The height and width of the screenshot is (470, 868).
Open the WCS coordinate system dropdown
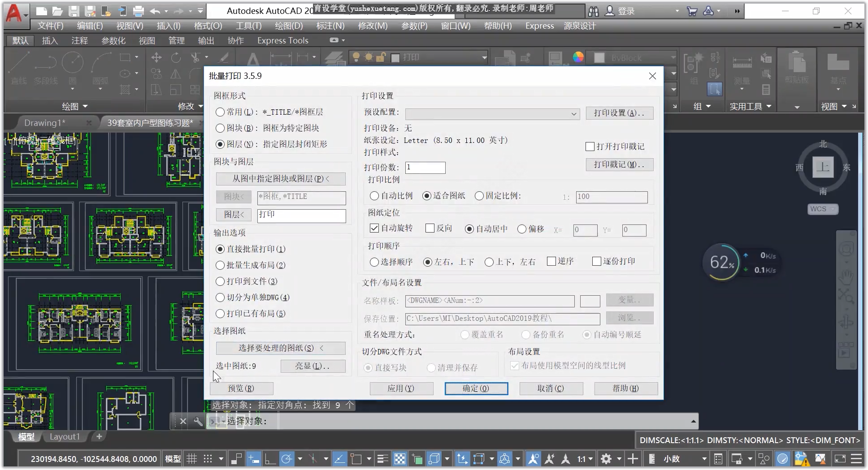[823, 209]
